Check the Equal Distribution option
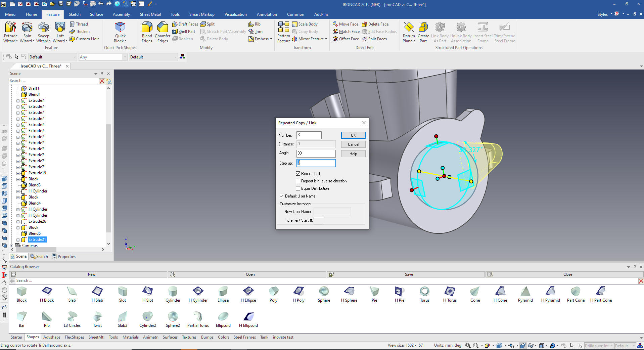This screenshot has height=350, width=644. point(298,188)
